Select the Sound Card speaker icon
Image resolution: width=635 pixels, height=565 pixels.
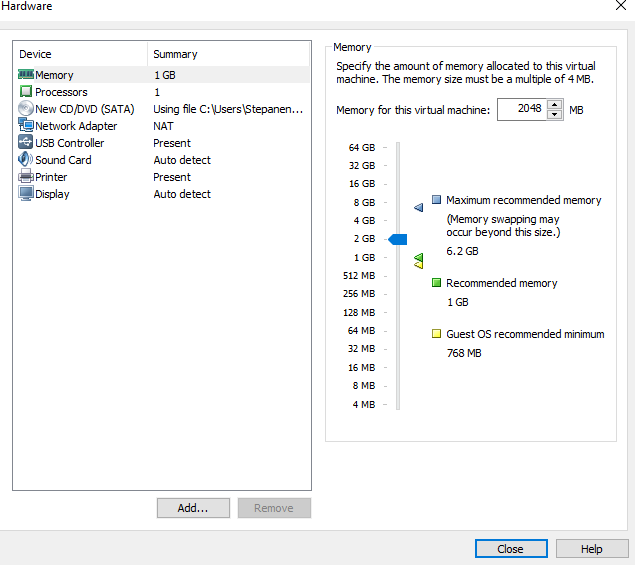pyautogui.click(x=26, y=159)
